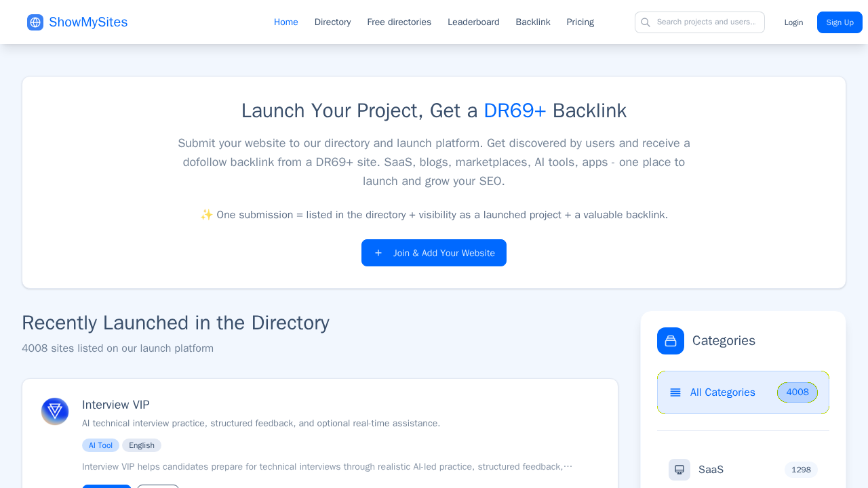Open the Pricing nav item
Image resolution: width=868 pixels, height=488 pixels.
click(580, 22)
